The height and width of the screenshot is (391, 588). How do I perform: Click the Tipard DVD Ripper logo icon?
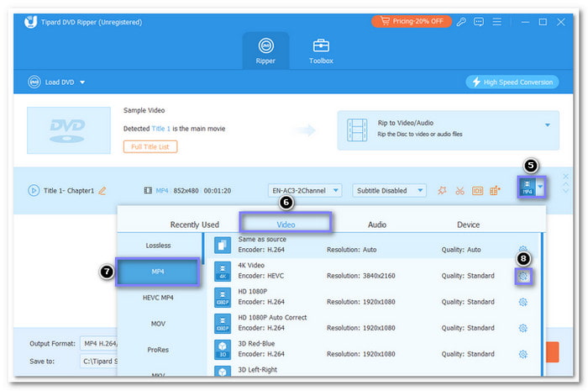click(x=31, y=21)
